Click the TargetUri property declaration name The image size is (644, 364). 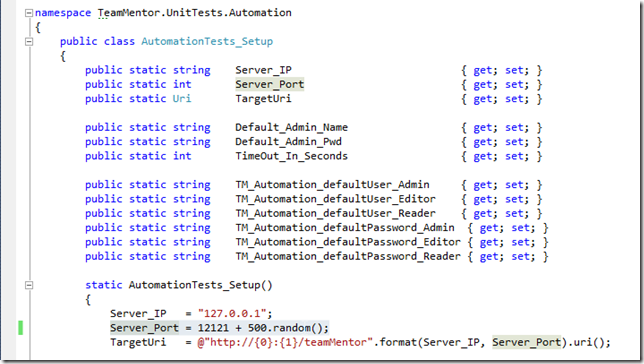click(263, 99)
